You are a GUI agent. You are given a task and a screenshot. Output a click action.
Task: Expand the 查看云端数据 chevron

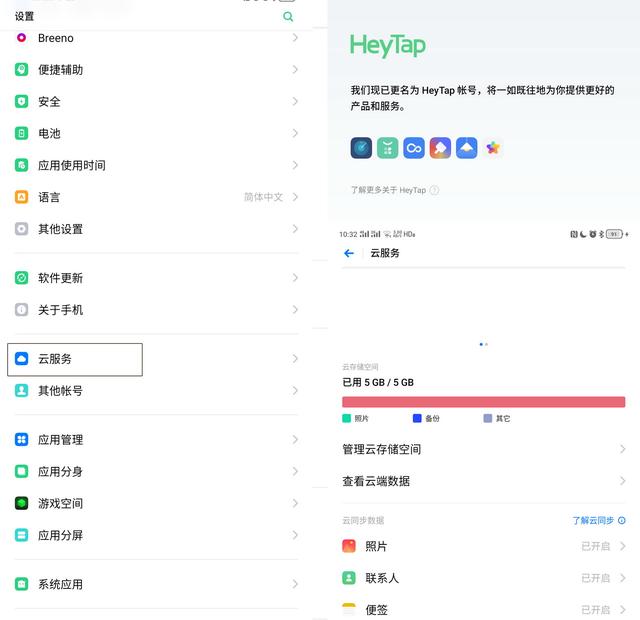622,481
